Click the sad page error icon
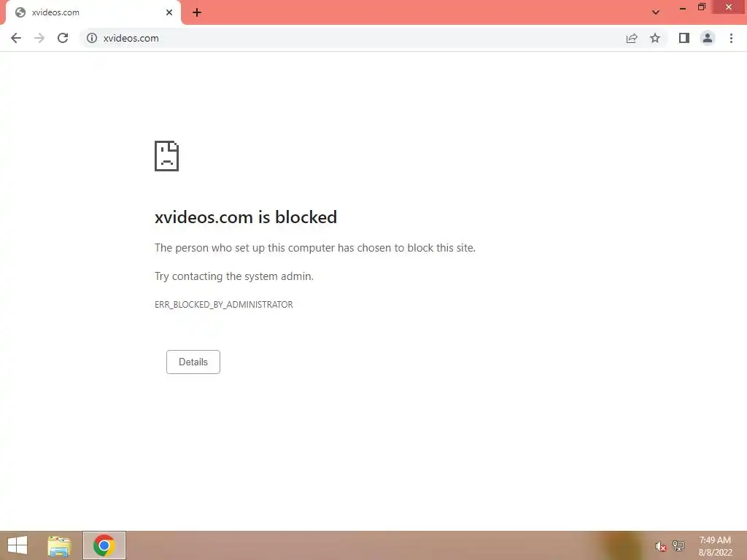This screenshot has width=747, height=560. 167,156
